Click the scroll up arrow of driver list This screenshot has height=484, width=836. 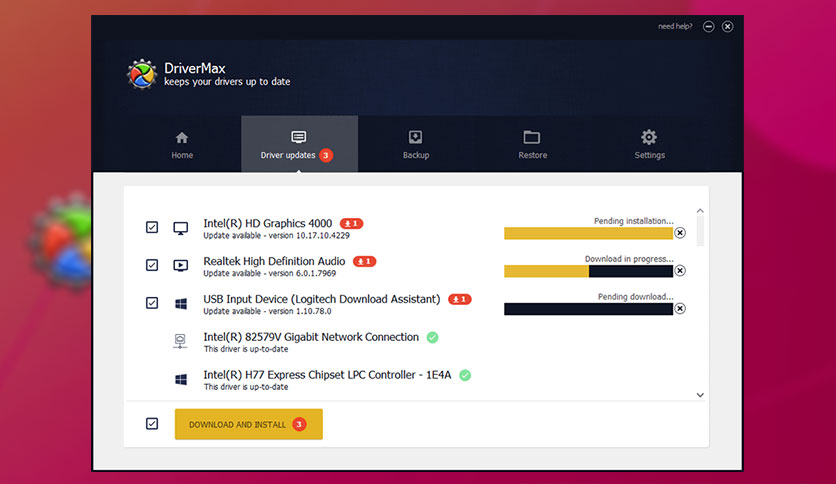coord(700,211)
